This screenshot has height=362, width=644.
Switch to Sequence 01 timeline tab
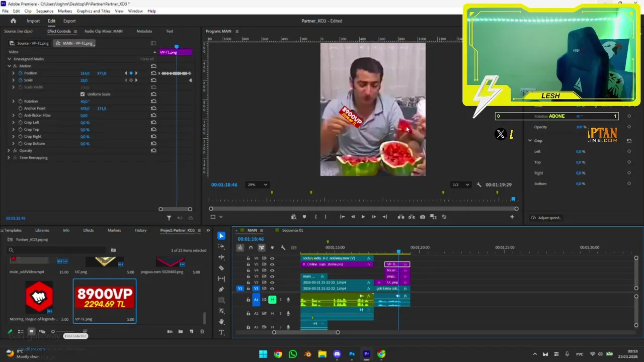tap(292, 230)
